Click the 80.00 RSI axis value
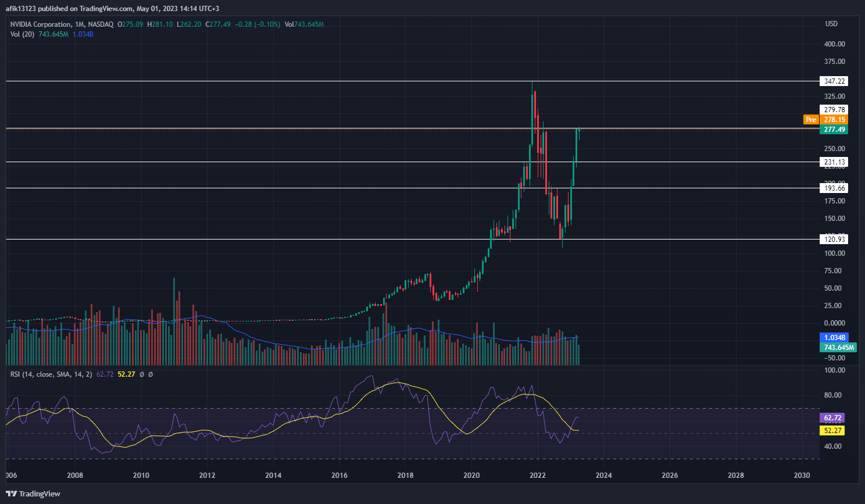Image resolution: width=865 pixels, height=504 pixels. coord(833,395)
